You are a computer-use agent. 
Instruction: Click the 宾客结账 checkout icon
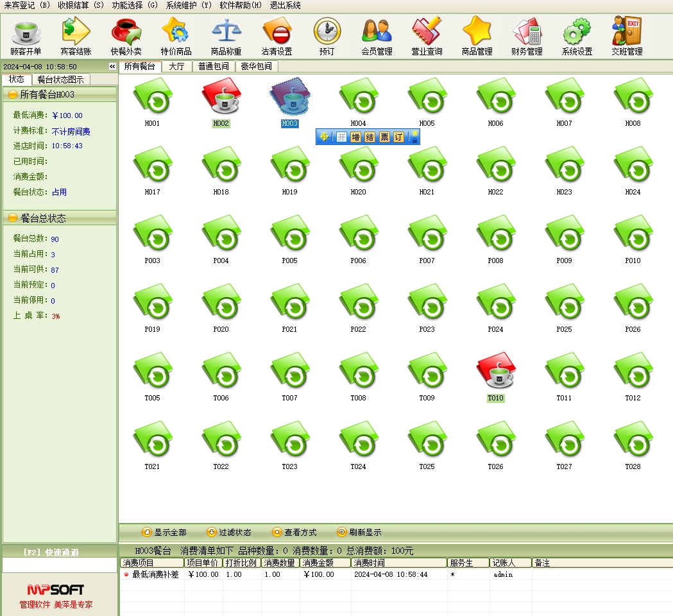pos(76,36)
